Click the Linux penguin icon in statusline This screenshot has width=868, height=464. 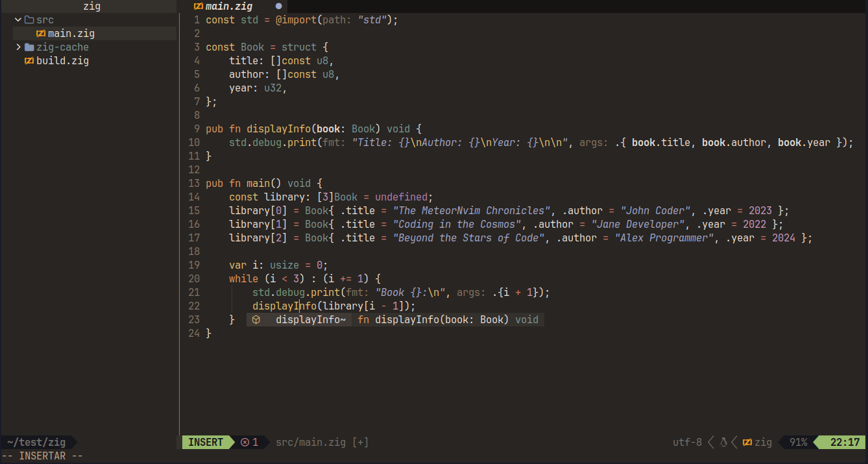[723, 443]
